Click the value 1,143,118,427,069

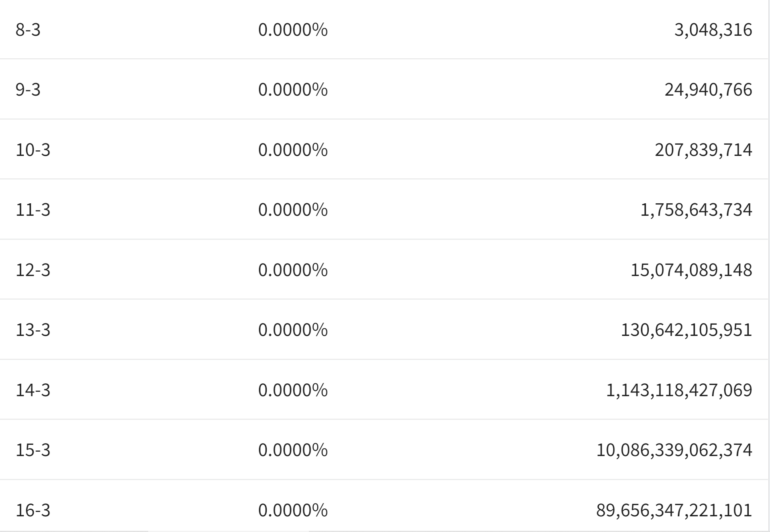pyautogui.click(x=679, y=390)
